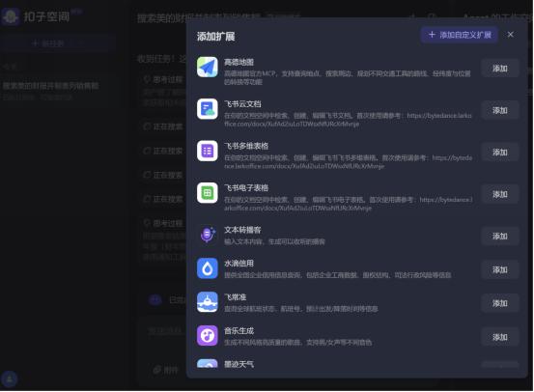Open 添加自定义扩展 custom extension button
534x392 pixels.
(460, 35)
